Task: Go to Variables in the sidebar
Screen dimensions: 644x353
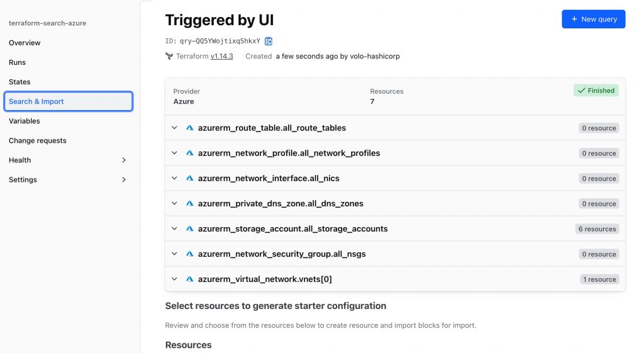Action: (x=25, y=121)
